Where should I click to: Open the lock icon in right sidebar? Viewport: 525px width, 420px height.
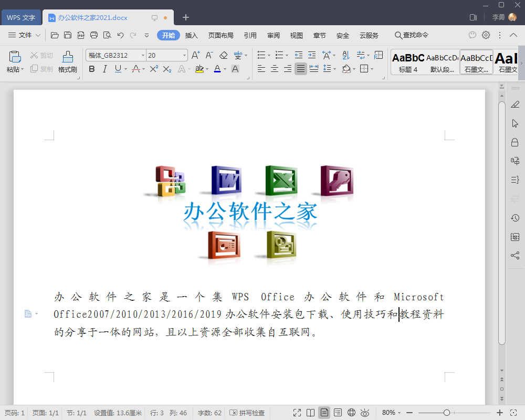(x=515, y=142)
